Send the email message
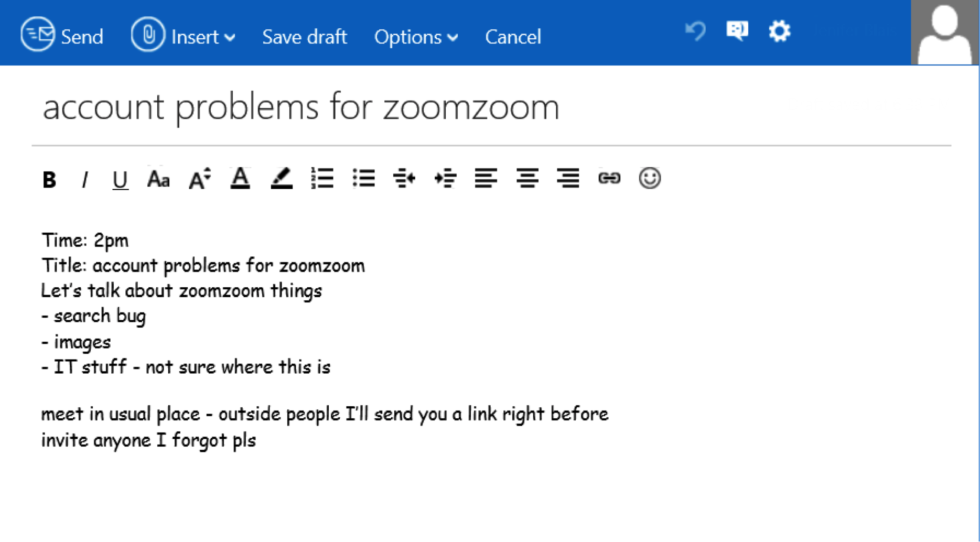 pos(62,36)
